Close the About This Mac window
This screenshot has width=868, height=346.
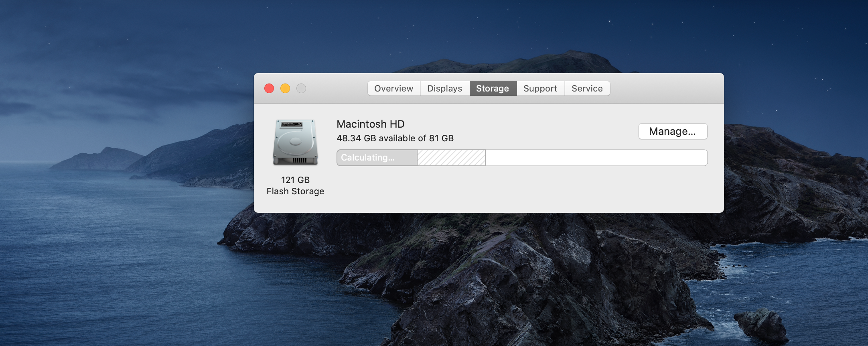coord(269,88)
